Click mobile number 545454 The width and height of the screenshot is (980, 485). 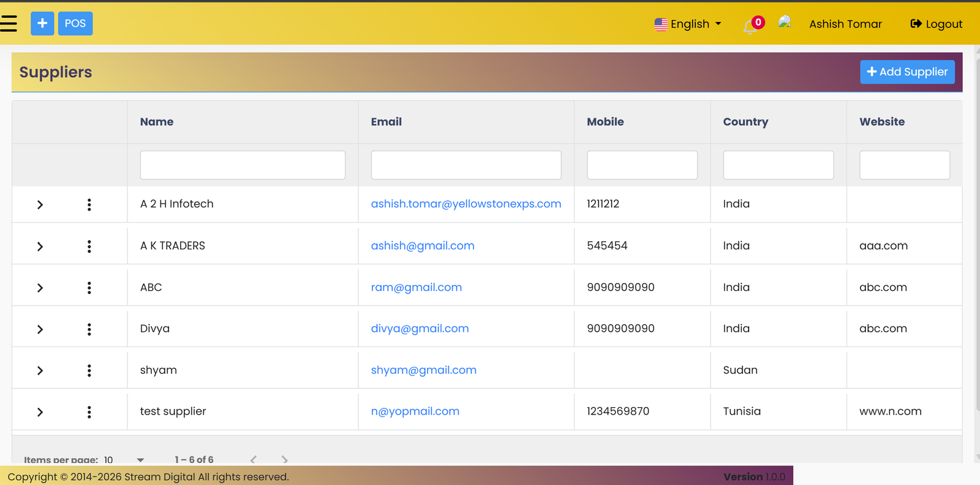click(x=607, y=246)
